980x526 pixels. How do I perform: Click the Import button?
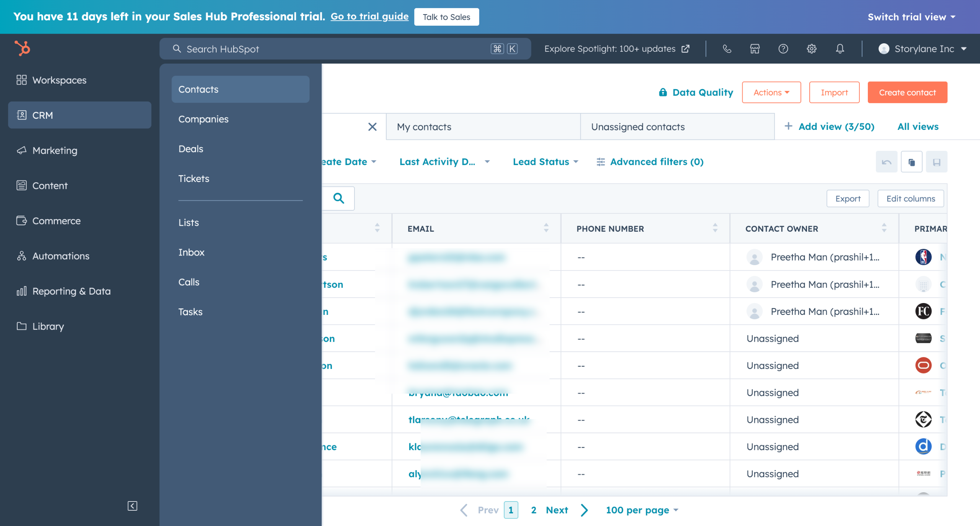click(x=834, y=92)
